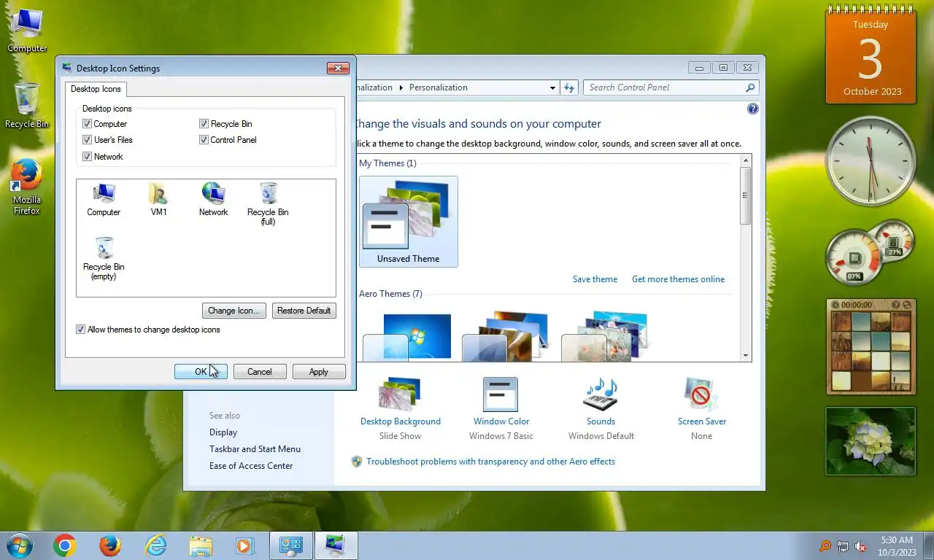Viewport: 934px width, 560px height.
Task: Select the Computer icon in the icon preview list
Action: click(x=104, y=199)
